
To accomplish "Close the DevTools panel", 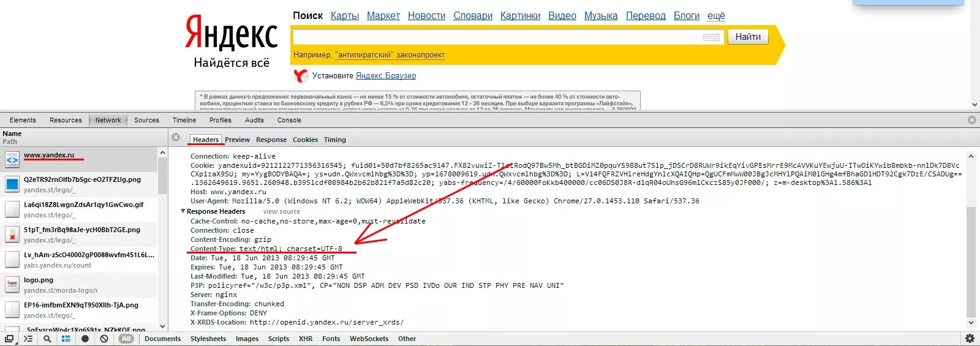I will coord(971,120).
